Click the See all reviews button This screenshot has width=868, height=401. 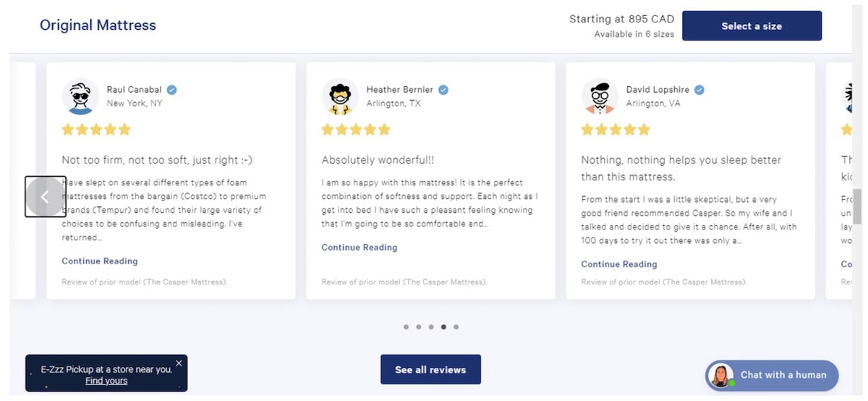(430, 370)
